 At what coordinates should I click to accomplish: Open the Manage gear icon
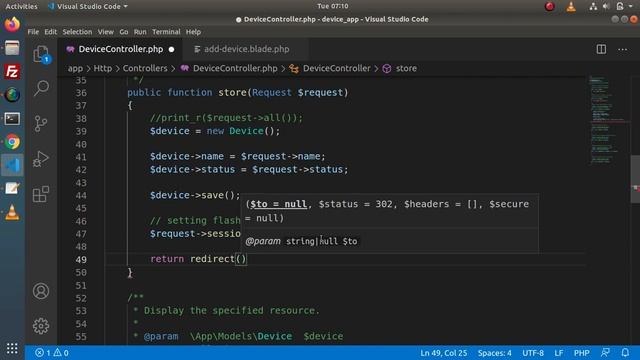tap(41, 326)
